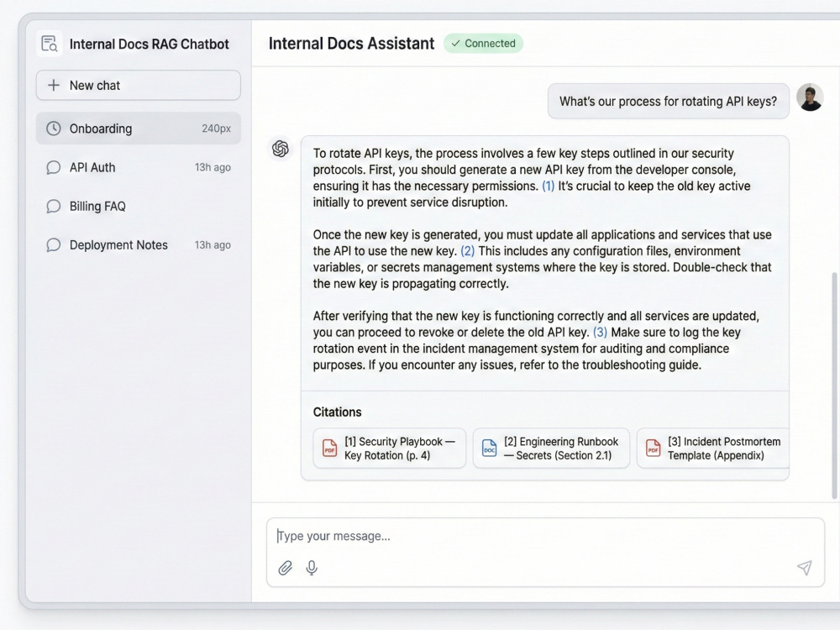Click PDF icon on Security Playbook citation
840x630 pixels.
tap(329, 448)
